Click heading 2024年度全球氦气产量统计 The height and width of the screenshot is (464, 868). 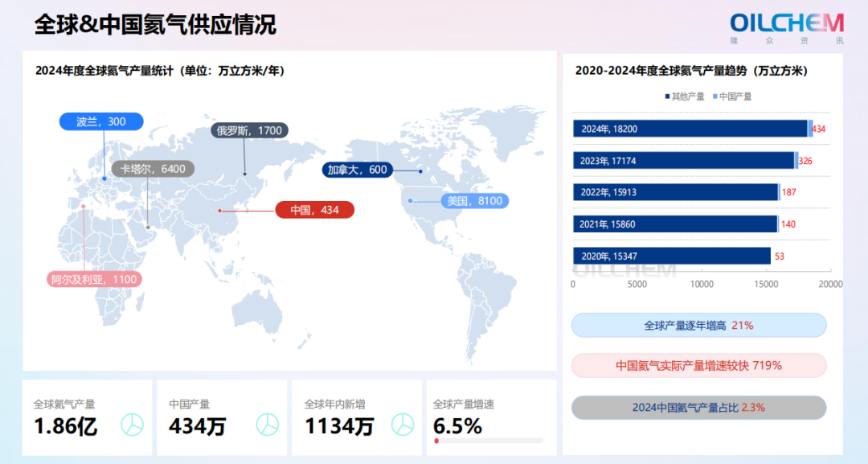[104, 71]
